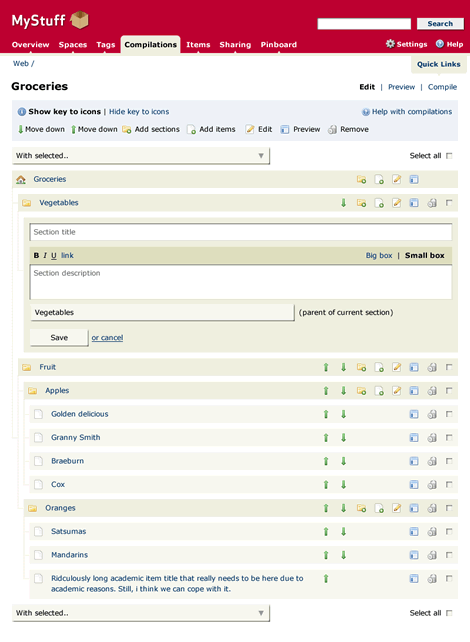
Task: Click the Save button
Action: pos(59,338)
